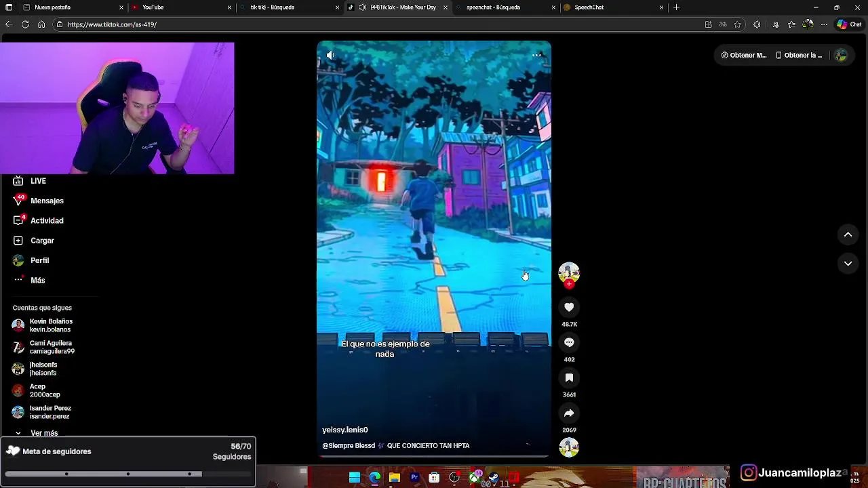Switch to Nueva pestaña browser tab
The width and height of the screenshot is (868, 488).
(72, 7)
